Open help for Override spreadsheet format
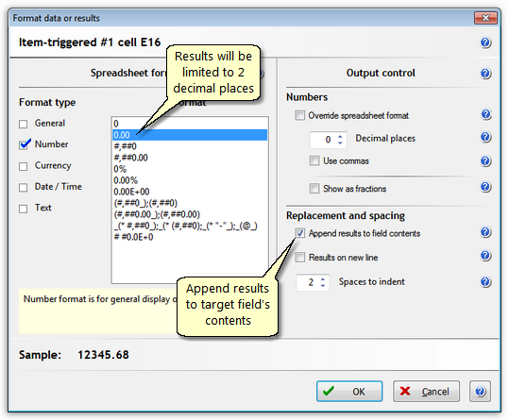This screenshot has height=420, width=509. 485,114
